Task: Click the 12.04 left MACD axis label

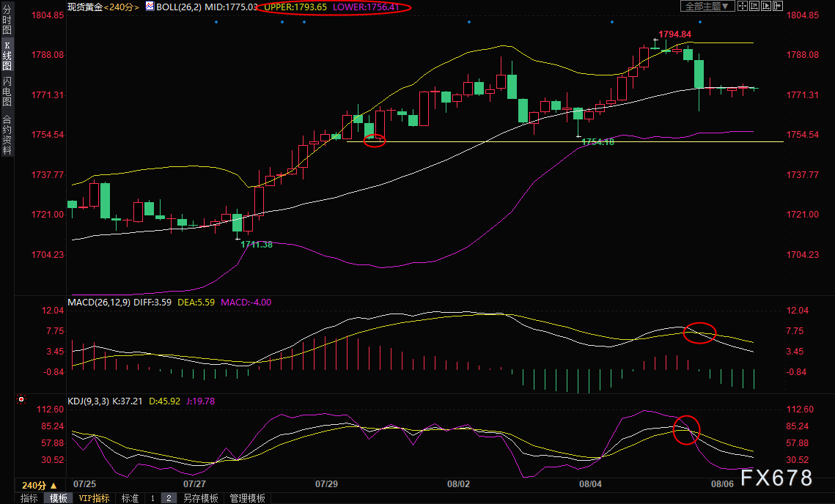Action: (x=53, y=311)
